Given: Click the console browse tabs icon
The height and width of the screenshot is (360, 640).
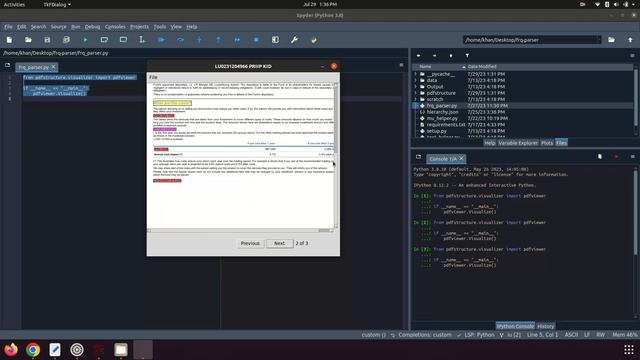Looking at the screenshot, I should pos(418,157).
